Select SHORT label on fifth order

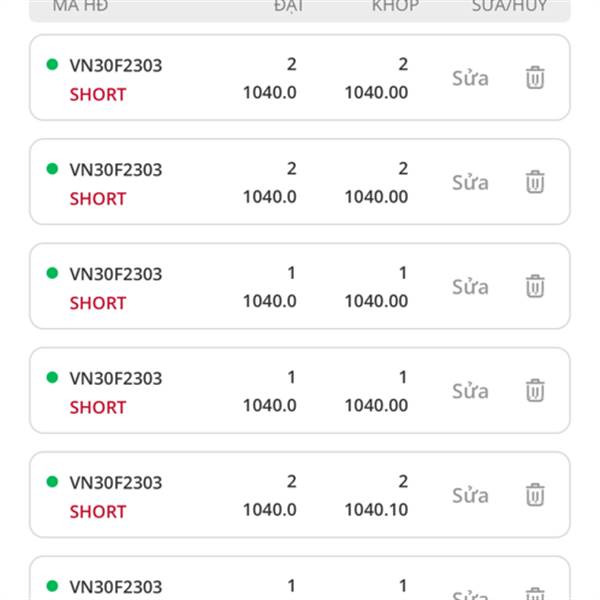pyautogui.click(x=98, y=512)
